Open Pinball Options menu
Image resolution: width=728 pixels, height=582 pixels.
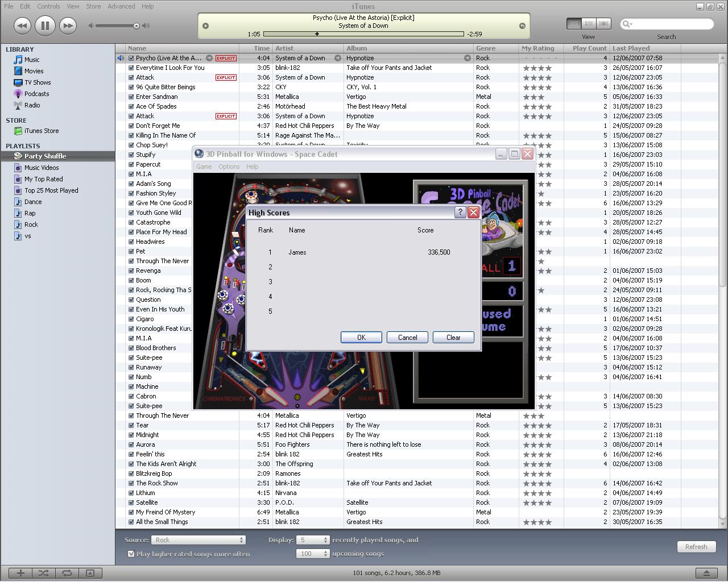click(229, 167)
